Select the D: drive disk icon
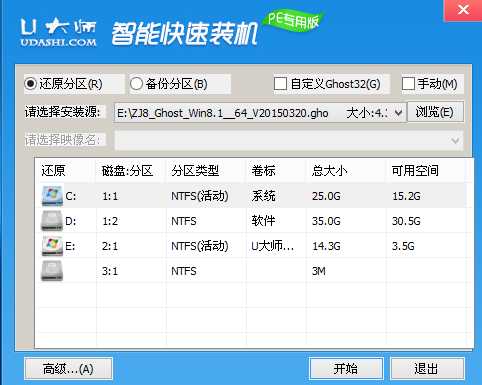482x385 pixels. pos(52,221)
